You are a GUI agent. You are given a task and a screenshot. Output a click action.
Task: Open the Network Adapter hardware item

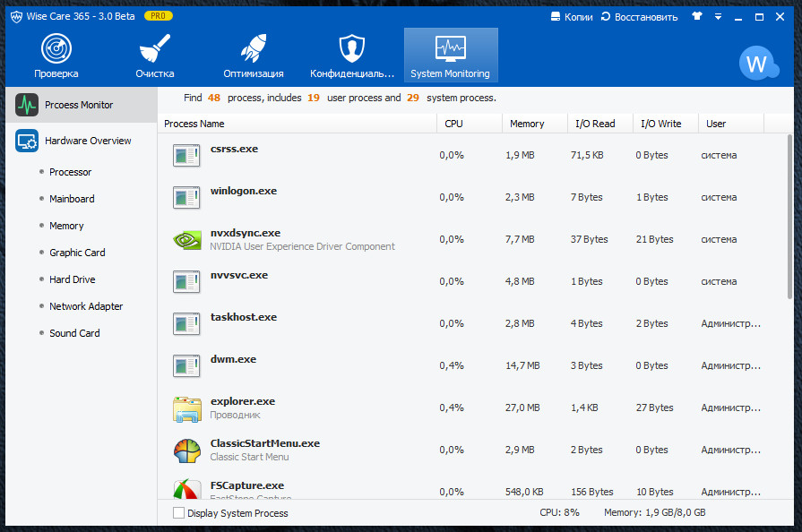(86, 306)
